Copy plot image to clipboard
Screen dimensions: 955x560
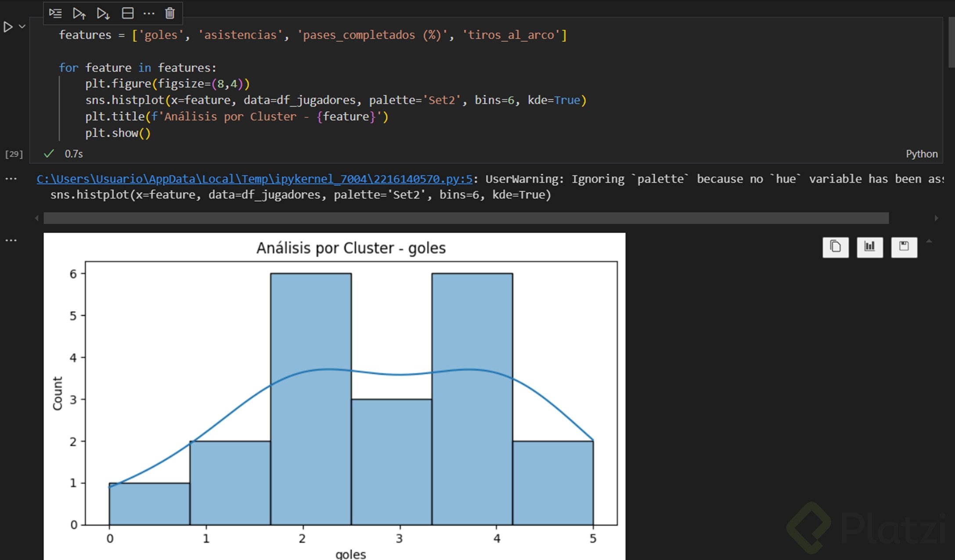click(x=835, y=247)
